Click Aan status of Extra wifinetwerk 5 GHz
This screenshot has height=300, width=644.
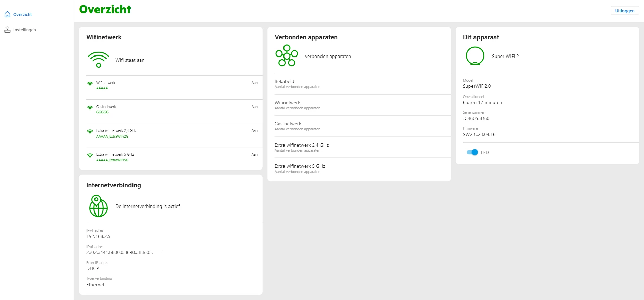pos(255,154)
